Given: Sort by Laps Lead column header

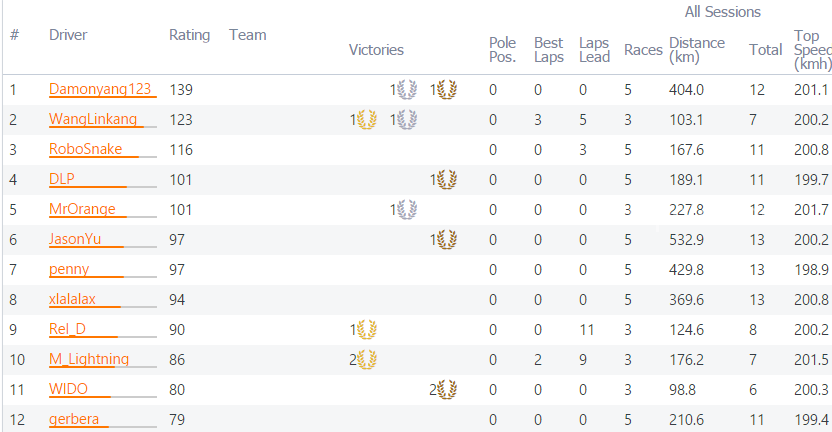Looking at the screenshot, I should pos(594,50).
